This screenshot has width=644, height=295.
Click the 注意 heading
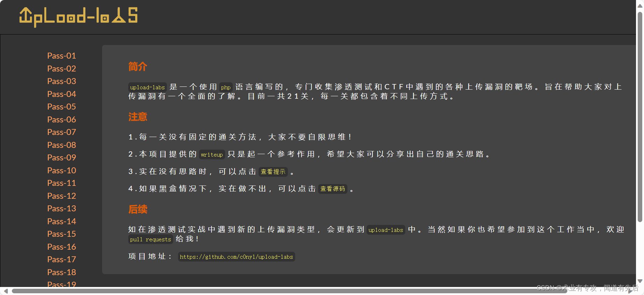pyautogui.click(x=138, y=117)
